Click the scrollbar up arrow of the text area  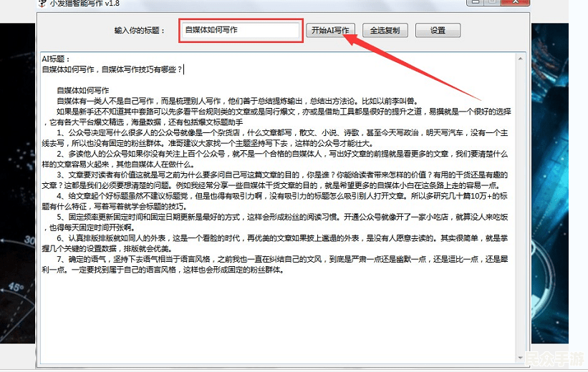pos(520,59)
